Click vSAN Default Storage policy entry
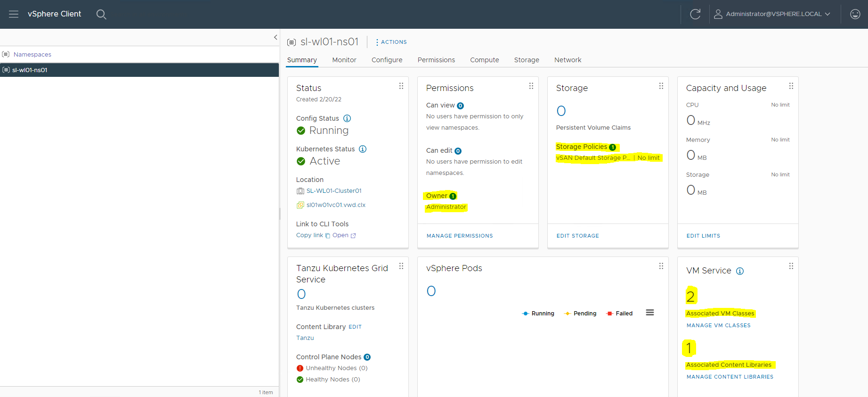Viewport: 868px width, 397px height. [593, 158]
